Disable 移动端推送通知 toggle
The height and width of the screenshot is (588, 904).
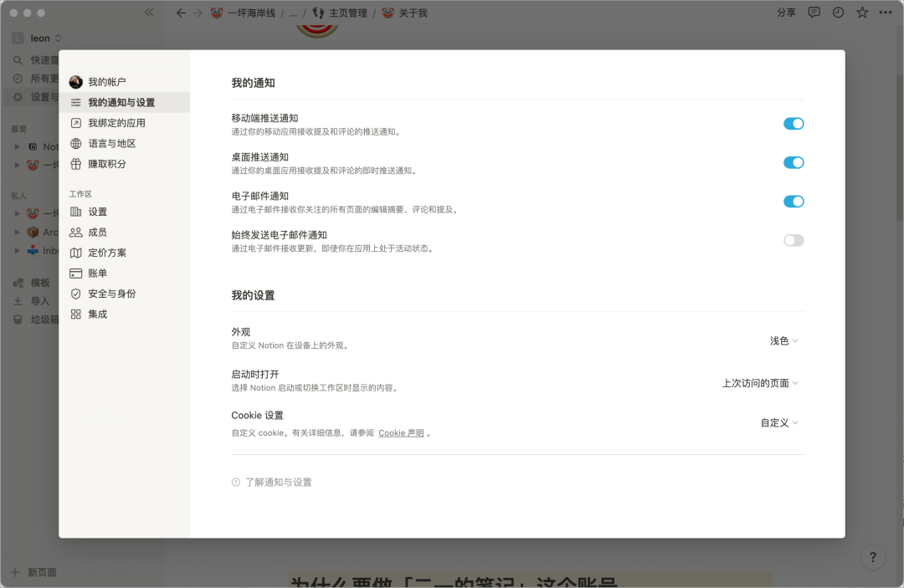794,123
